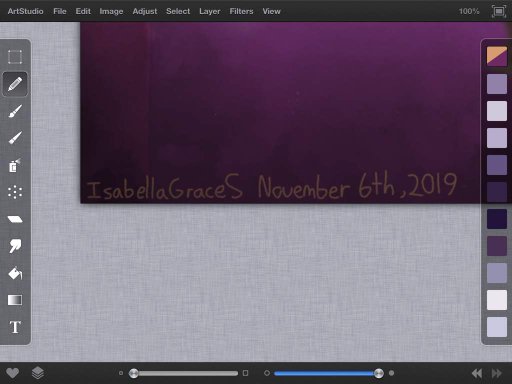
Task: Select the rectangular Selection tool
Action: point(15,57)
